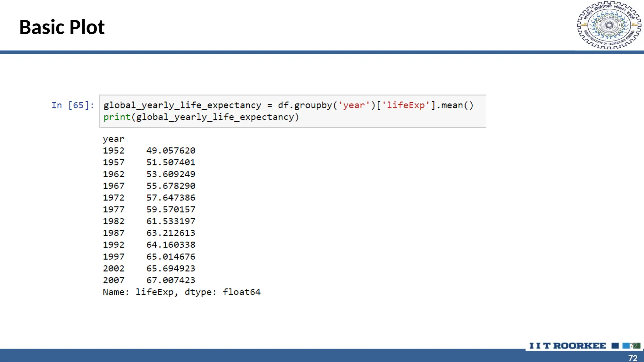Click the red 'year' string in code
The image size is (644, 362).
click(354, 105)
